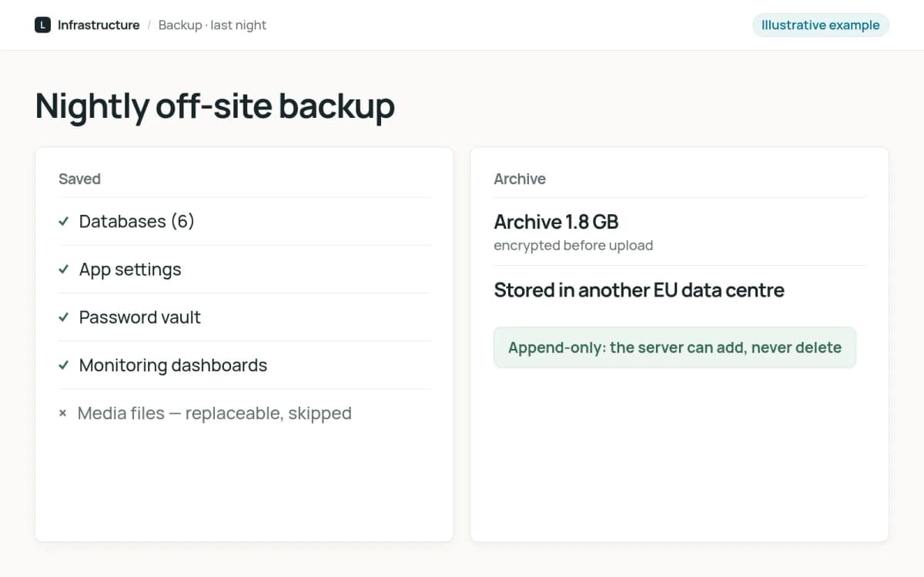Click the L logo icon
This screenshot has width=924, height=577.
pos(42,25)
